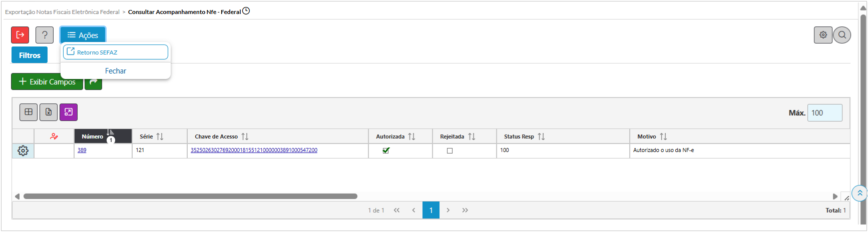Open the access key link of note 389
868x232 pixels.
tap(254, 150)
